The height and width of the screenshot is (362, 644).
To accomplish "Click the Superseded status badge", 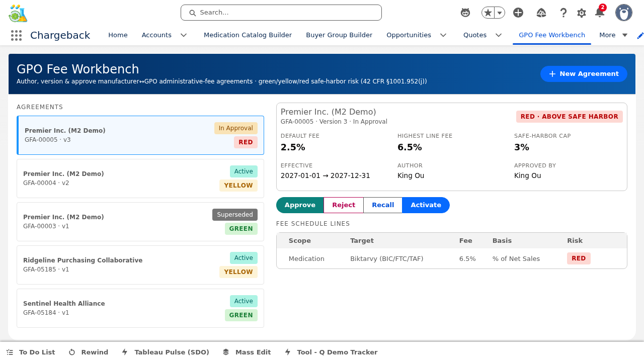I will 235,215.
